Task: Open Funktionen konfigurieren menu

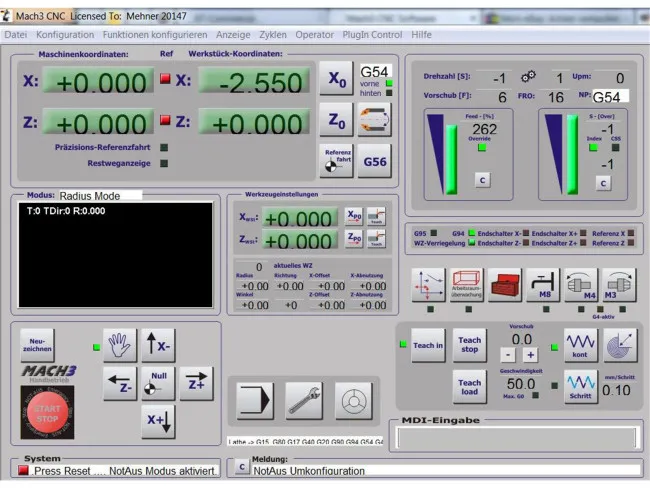Action: [x=155, y=35]
